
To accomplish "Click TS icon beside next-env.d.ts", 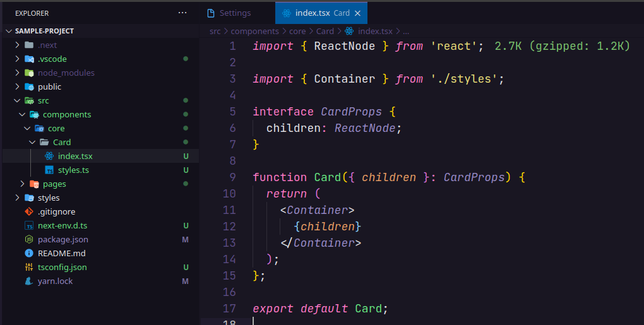I will point(29,226).
